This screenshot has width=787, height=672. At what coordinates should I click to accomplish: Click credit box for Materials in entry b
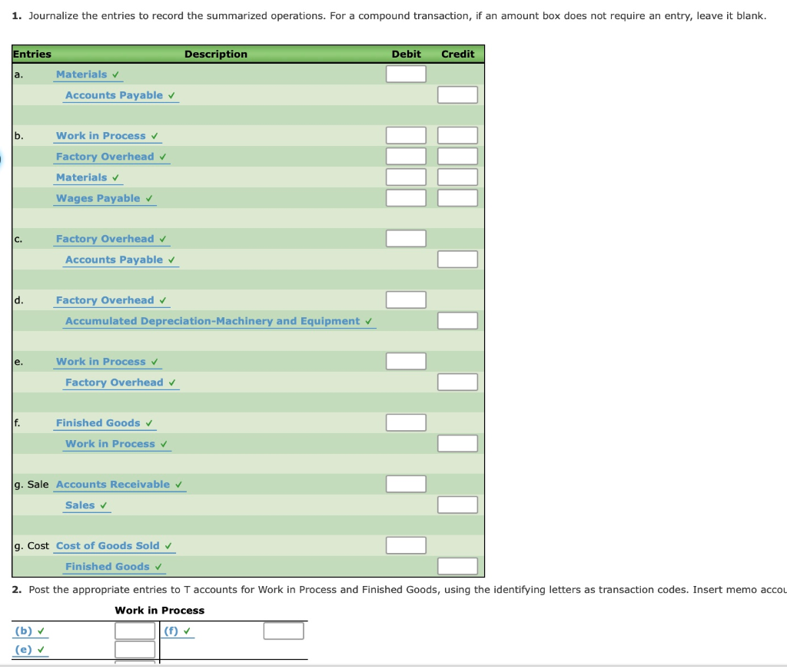click(x=457, y=177)
